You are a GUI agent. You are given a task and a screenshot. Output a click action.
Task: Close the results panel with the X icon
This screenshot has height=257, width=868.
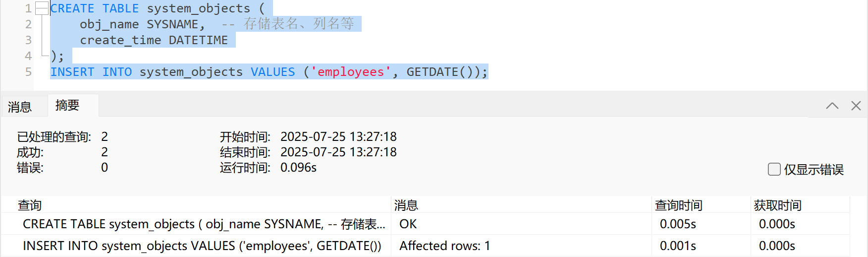point(856,106)
